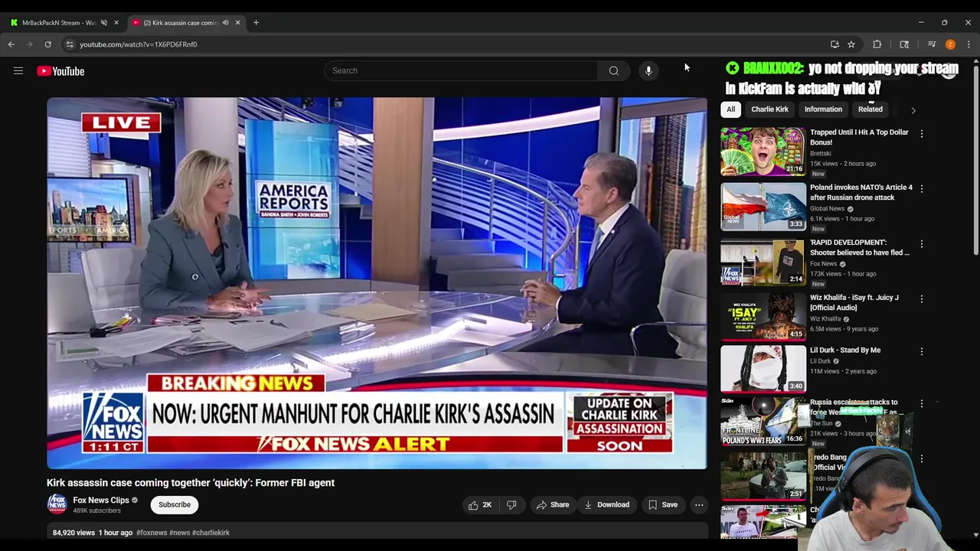Open the YouTube guide hamburger menu
Viewport: 980px width, 551px height.
tap(18, 71)
